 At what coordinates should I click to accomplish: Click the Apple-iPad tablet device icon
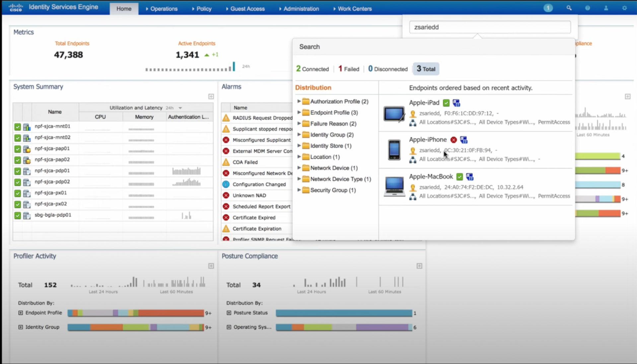coord(394,114)
